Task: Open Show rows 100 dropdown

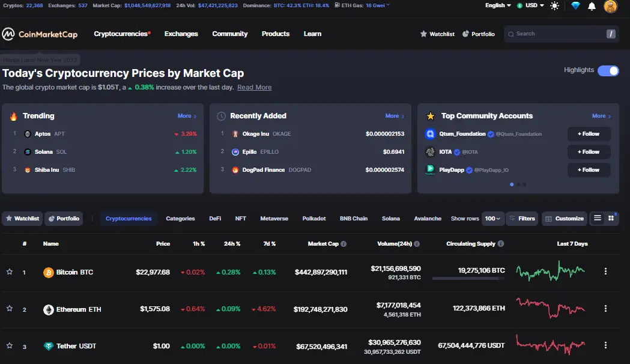Action: tap(492, 219)
